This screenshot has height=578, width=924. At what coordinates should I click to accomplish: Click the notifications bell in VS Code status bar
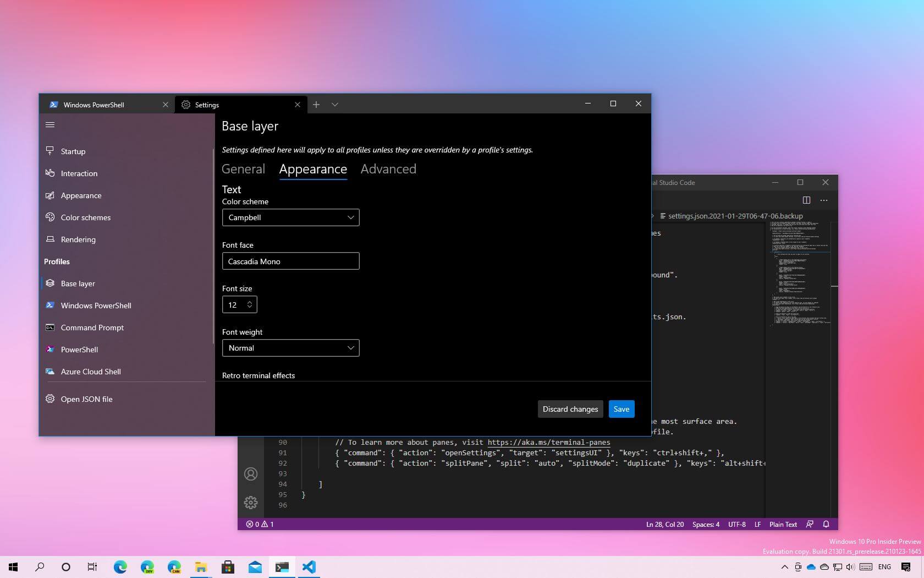point(826,524)
